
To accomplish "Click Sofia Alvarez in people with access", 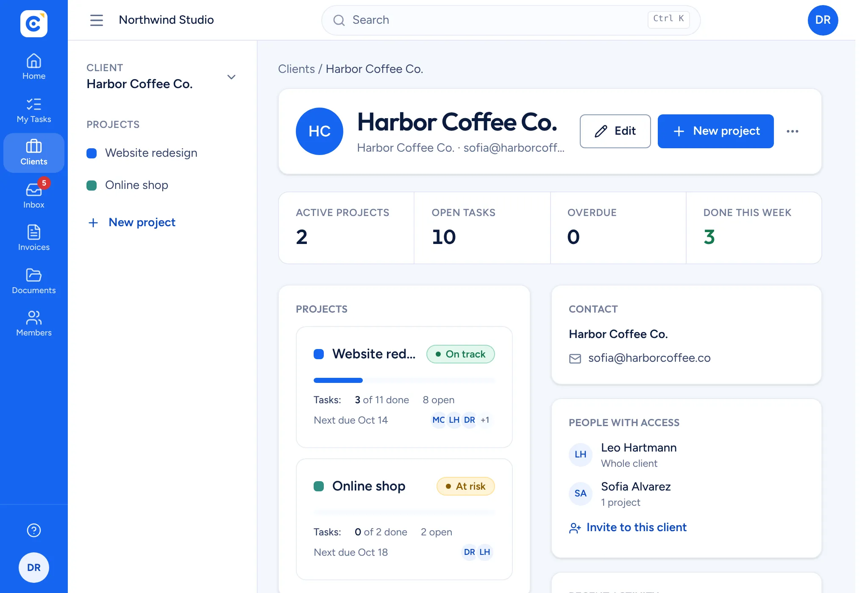I will [636, 487].
